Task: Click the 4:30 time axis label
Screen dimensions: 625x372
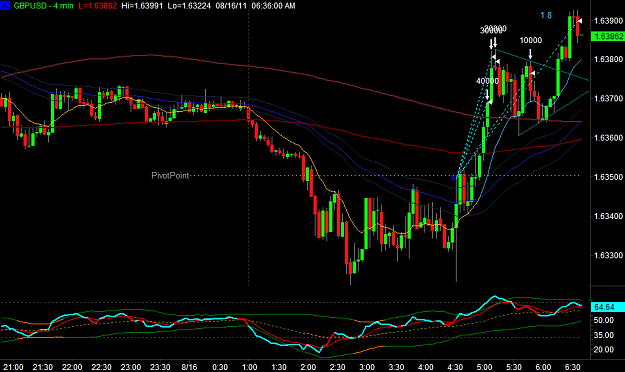Action: 455,367
